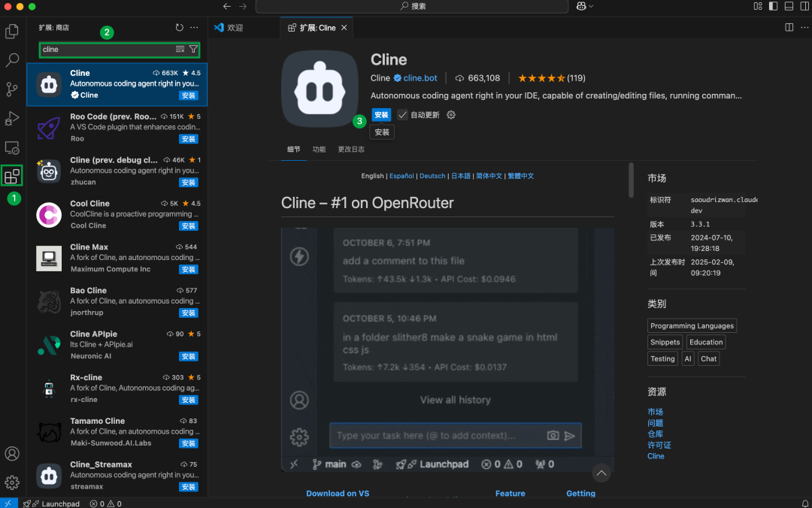Open editor more actions ellipsis menu

pos(804,28)
